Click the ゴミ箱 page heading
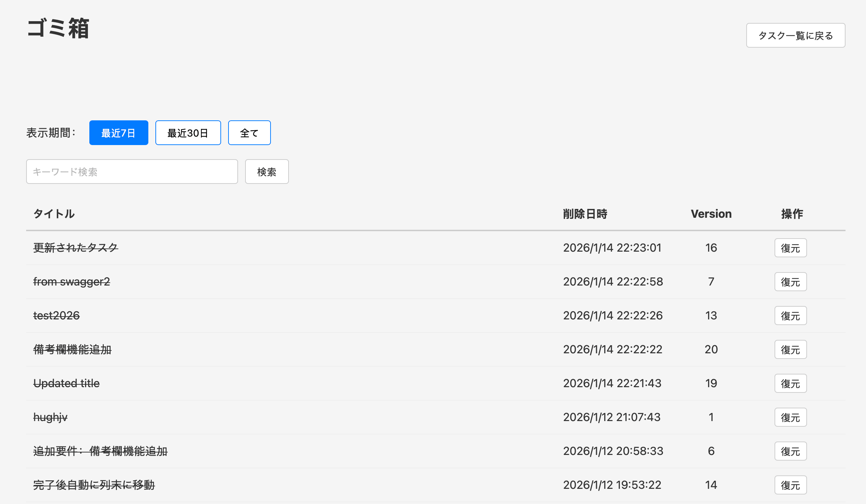This screenshot has height=504, width=866. tap(58, 28)
